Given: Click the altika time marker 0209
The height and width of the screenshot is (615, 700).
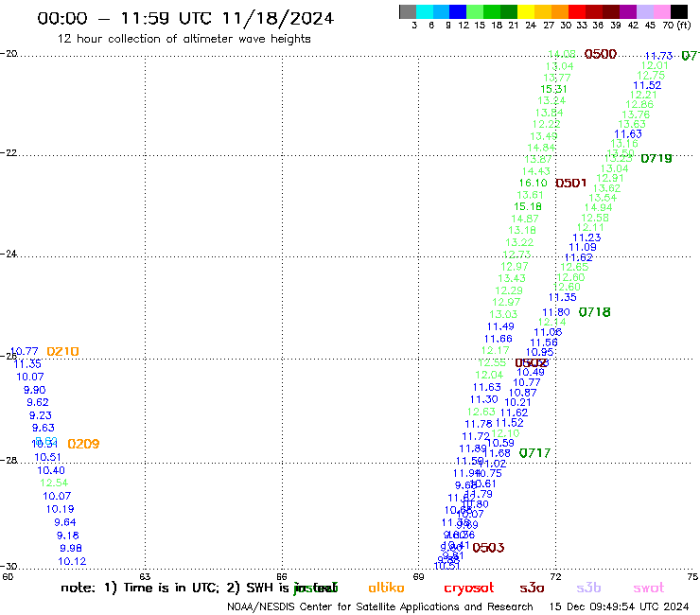Looking at the screenshot, I should (x=83, y=444).
